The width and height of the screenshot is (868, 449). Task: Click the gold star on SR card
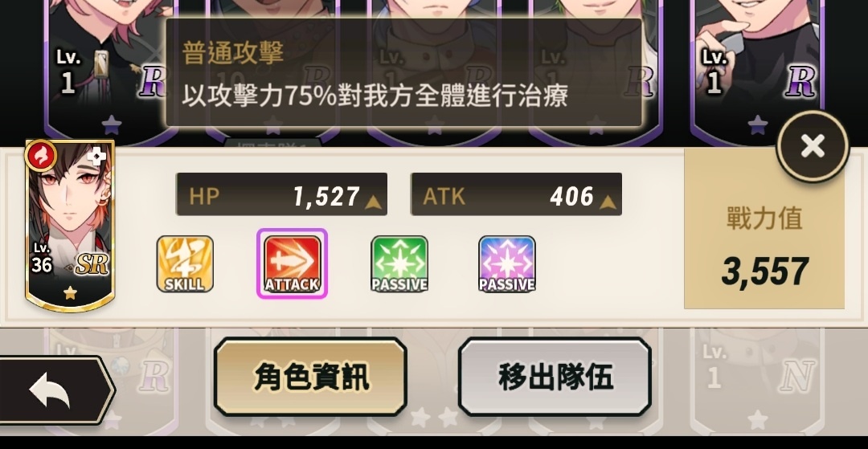[70, 293]
